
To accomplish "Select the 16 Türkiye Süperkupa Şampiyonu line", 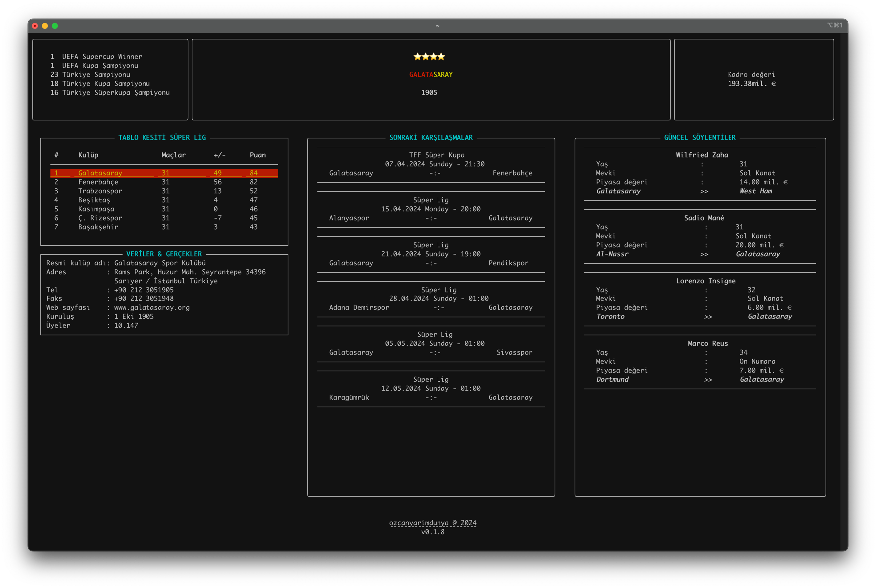I will pyautogui.click(x=110, y=92).
